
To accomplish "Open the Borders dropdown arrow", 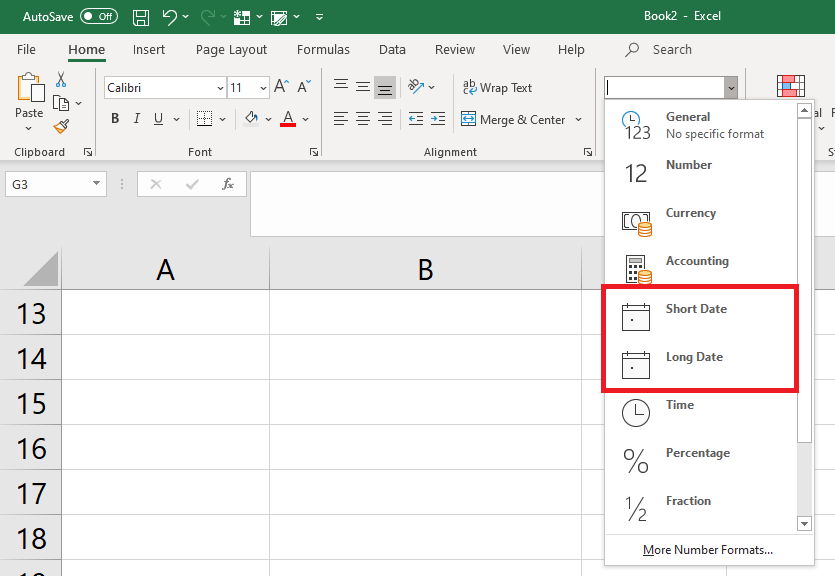I will (223, 119).
